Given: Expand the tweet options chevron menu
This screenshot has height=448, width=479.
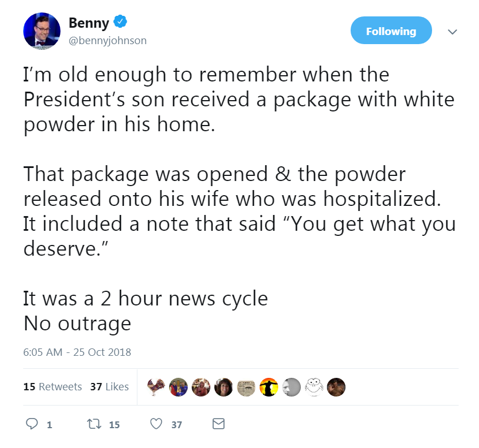Looking at the screenshot, I should point(452,32).
